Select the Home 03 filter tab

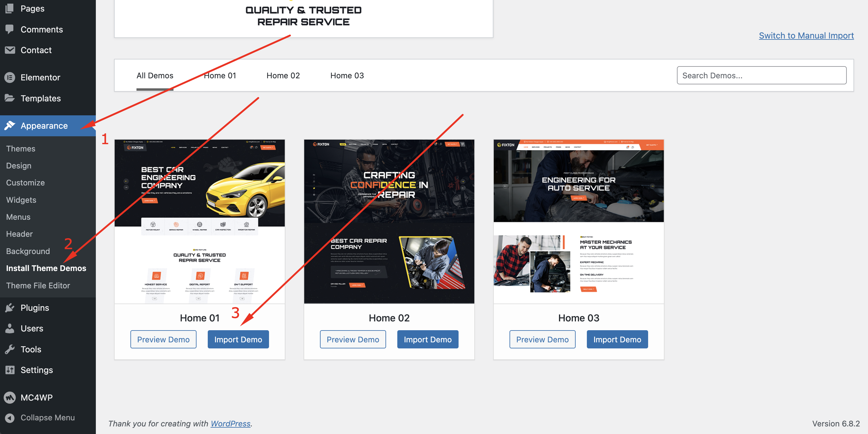(347, 76)
